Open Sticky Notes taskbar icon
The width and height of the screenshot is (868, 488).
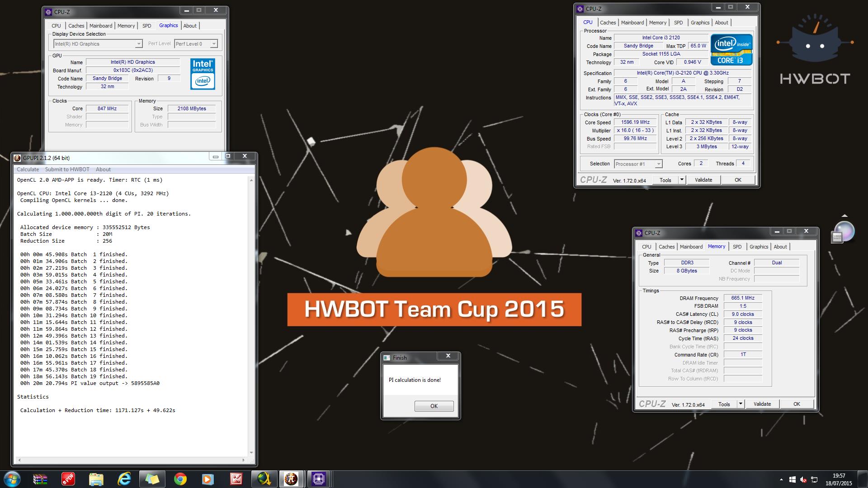152,479
